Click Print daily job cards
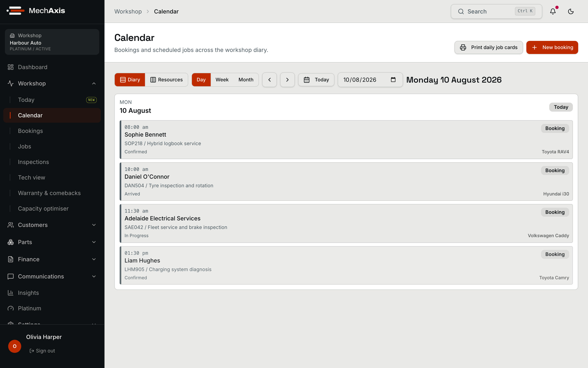The image size is (588, 368). pyautogui.click(x=489, y=47)
